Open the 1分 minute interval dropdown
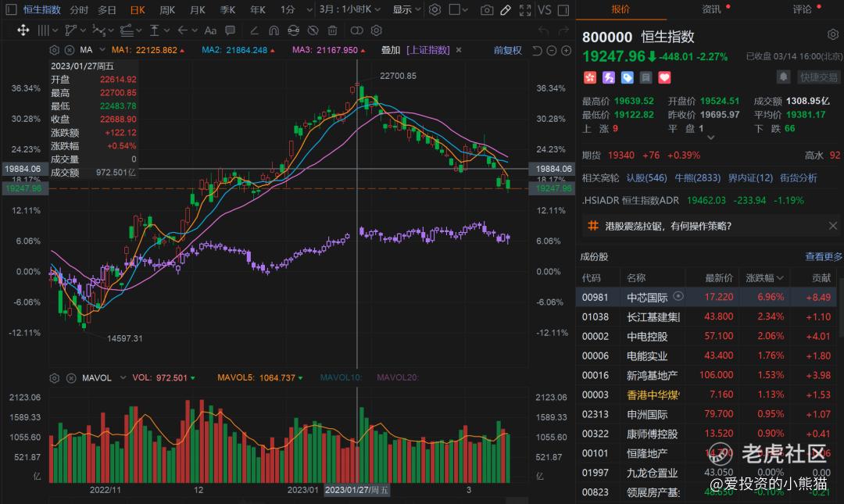This screenshot has height=504, width=844. pos(309,9)
